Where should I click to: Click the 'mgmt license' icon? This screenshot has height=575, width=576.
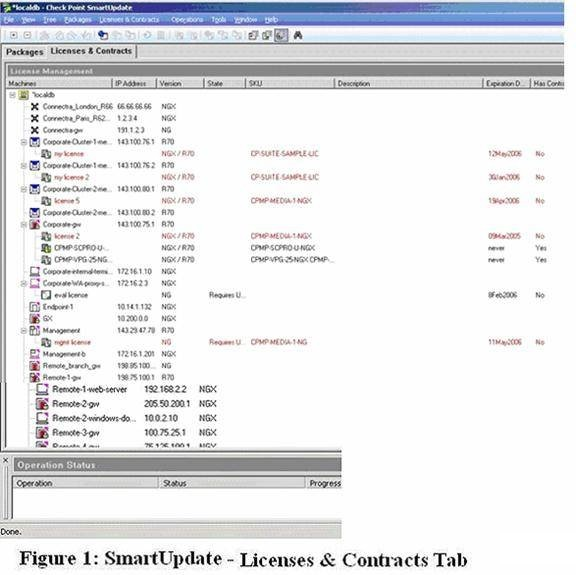point(46,342)
